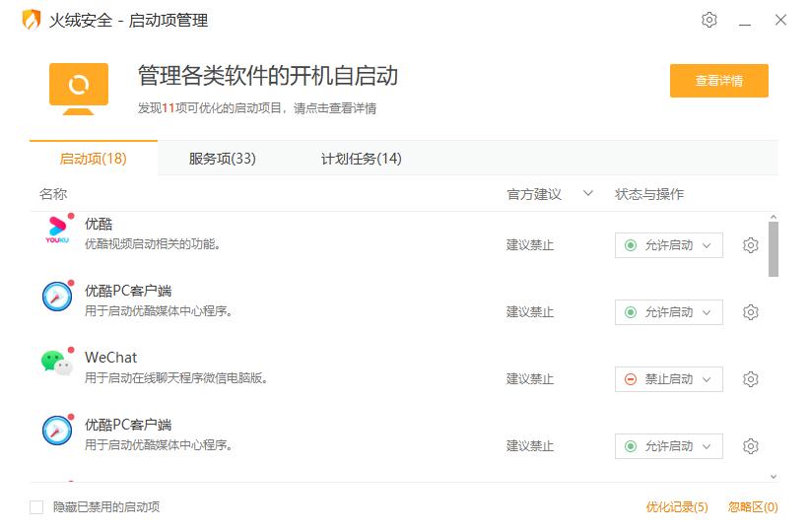The height and width of the screenshot is (532, 808).
Task: Click the 官方建议 column header
Action: coord(534,194)
